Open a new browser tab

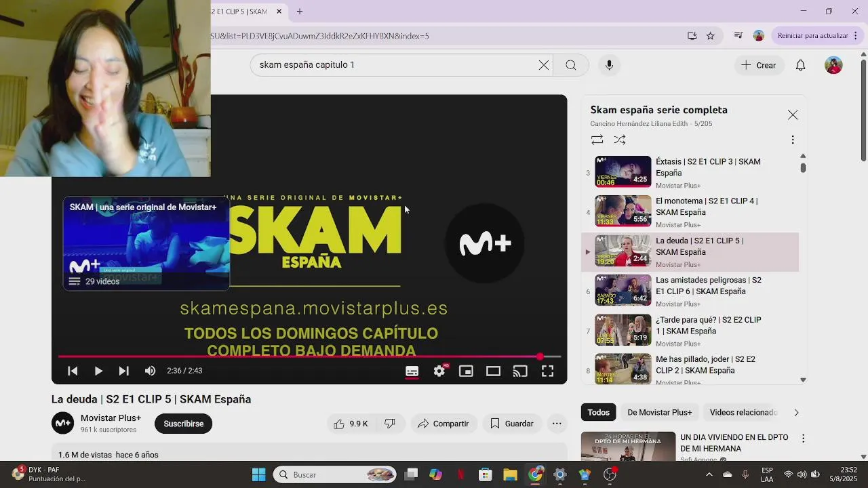300,12
